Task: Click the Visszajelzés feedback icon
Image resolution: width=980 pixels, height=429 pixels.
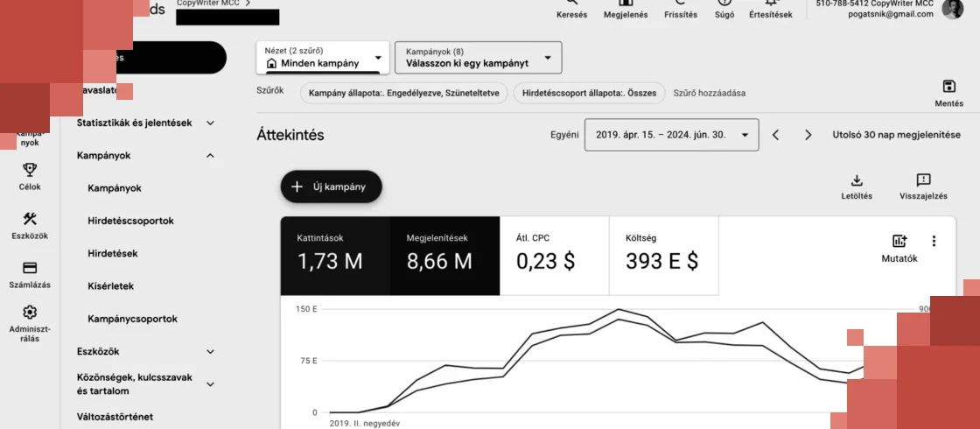Action: 923,180
